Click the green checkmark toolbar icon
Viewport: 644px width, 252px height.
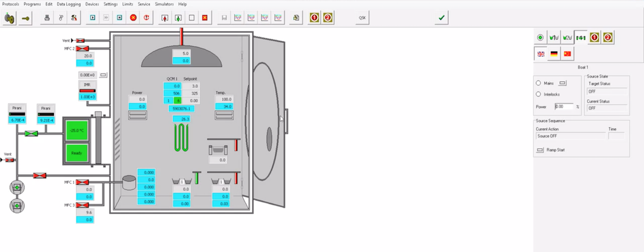pyautogui.click(x=441, y=18)
